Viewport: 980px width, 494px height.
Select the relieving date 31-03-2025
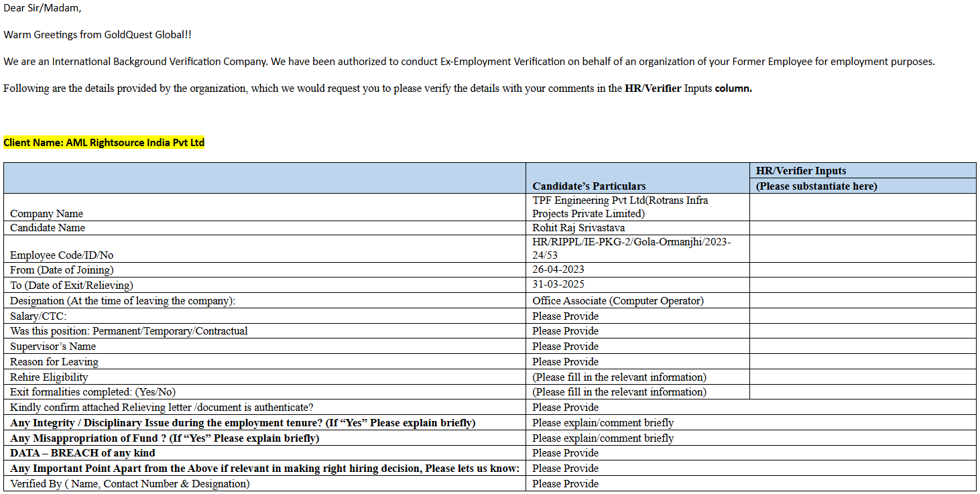pos(558,284)
